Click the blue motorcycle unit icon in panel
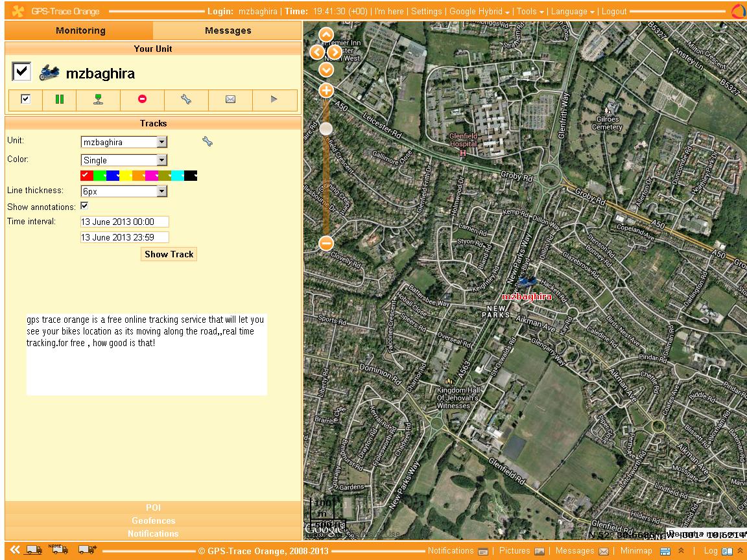 click(x=49, y=73)
